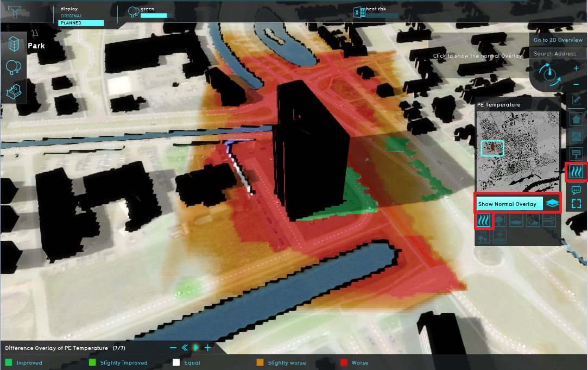Open the measurement graph tool icon
This screenshot has height=370, width=588.
pos(576,100)
